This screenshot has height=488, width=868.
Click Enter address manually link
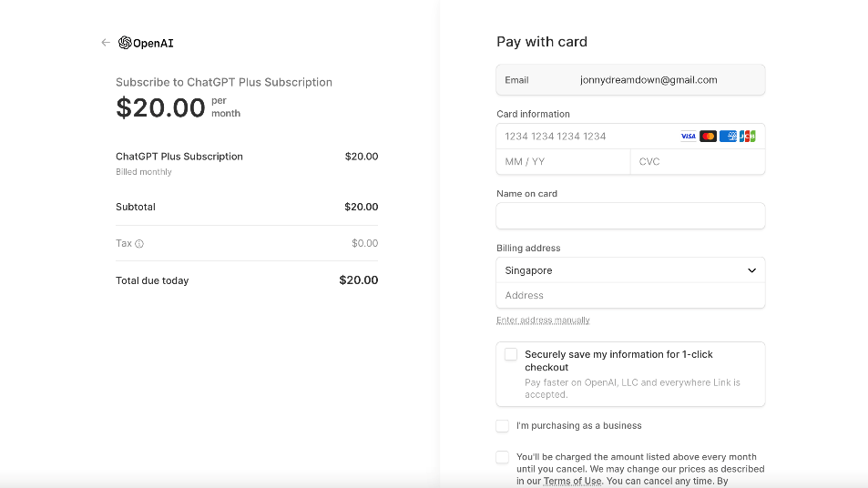(543, 320)
